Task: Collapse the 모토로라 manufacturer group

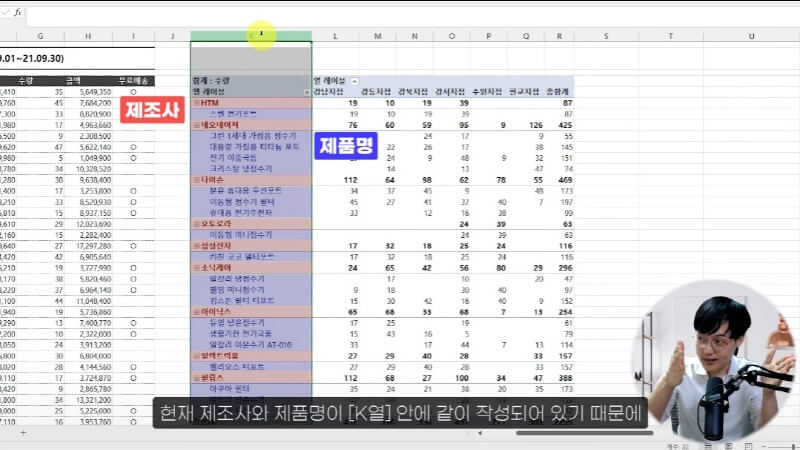Action: 196,224
